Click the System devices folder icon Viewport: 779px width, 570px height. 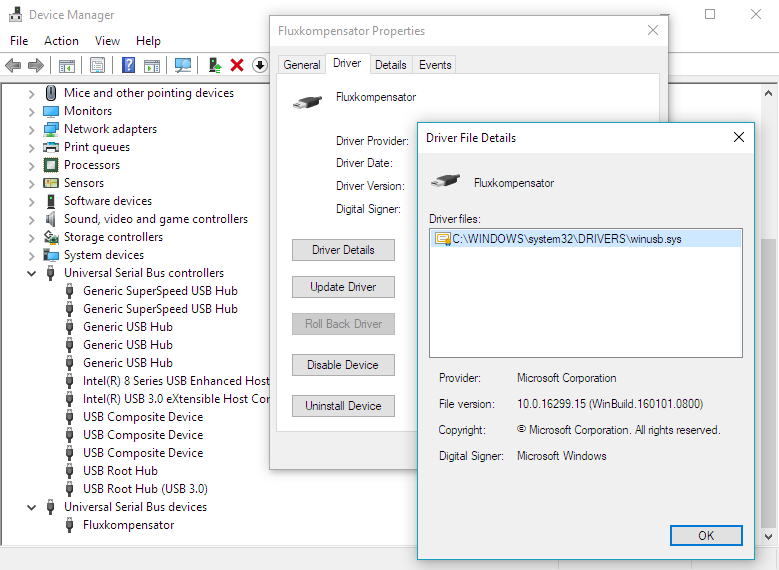[51, 255]
